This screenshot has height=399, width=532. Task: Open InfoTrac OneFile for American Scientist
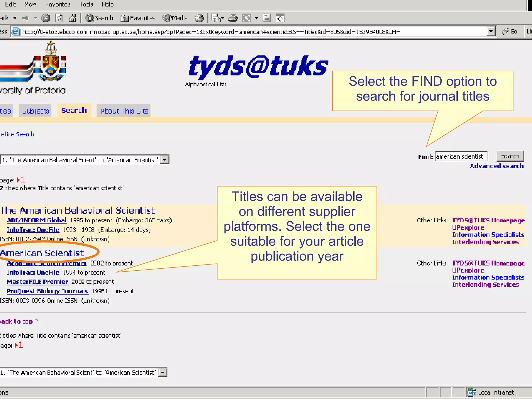33,272
